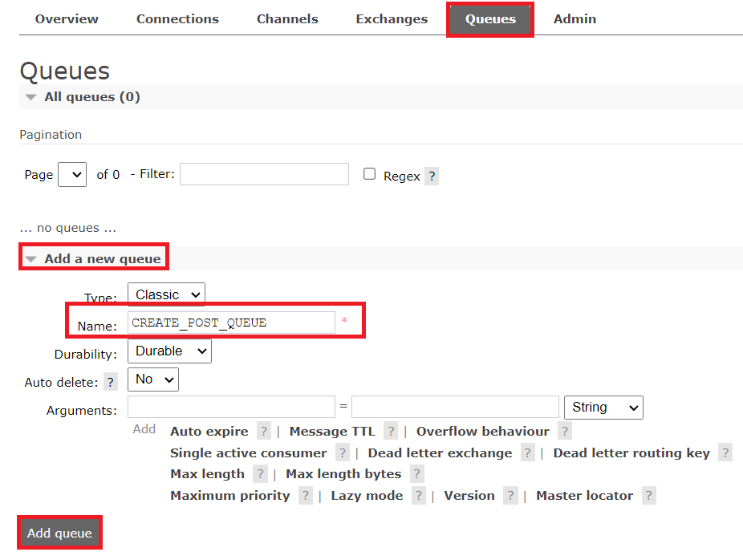This screenshot has height=560, width=743.
Task: Show help for Regex filter
Action: pyautogui.click(x=432, y=177)
